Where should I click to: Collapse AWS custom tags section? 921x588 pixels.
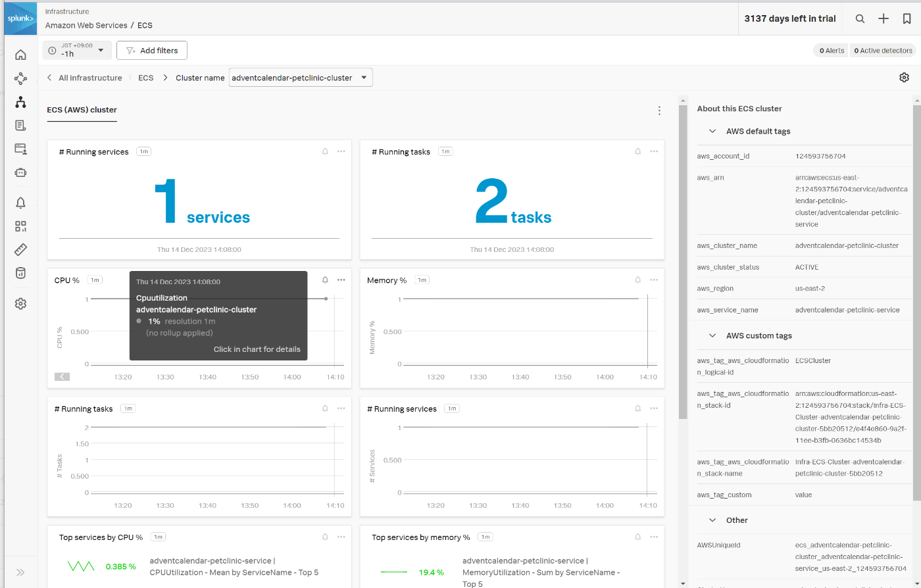[712, 335]
